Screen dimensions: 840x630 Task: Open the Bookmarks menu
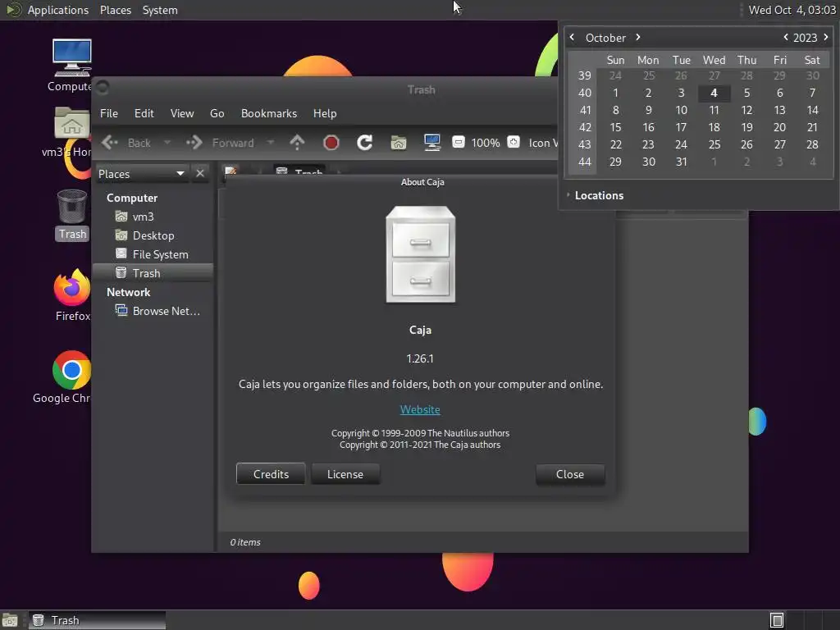(269, 113)
